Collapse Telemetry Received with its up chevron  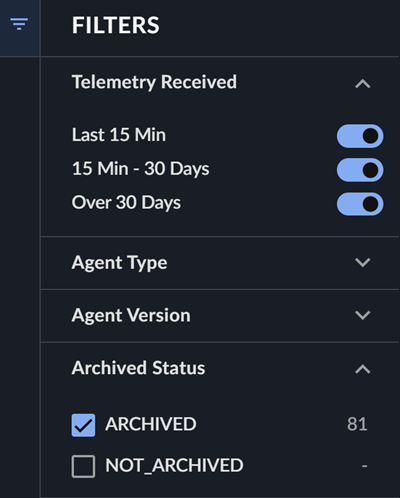[363, 84]
